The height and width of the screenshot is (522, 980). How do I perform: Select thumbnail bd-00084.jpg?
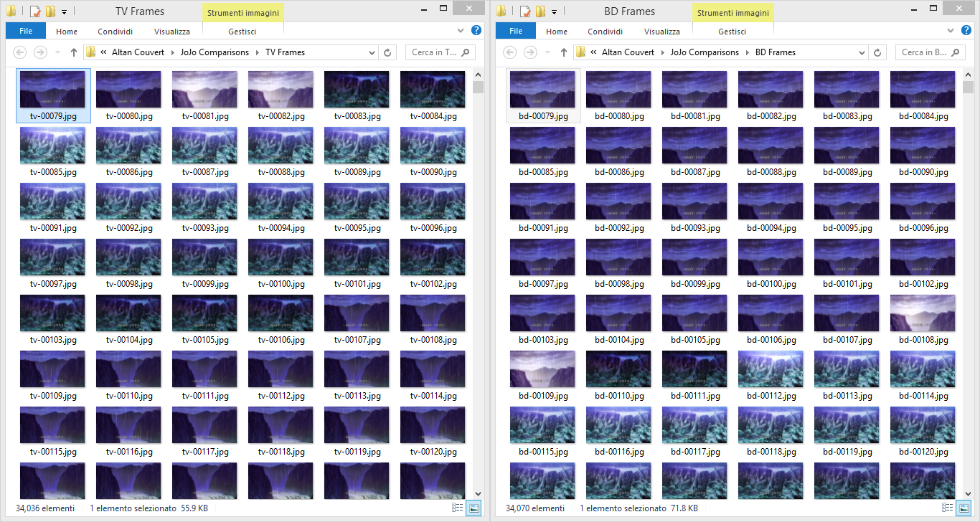coord(923,90)
